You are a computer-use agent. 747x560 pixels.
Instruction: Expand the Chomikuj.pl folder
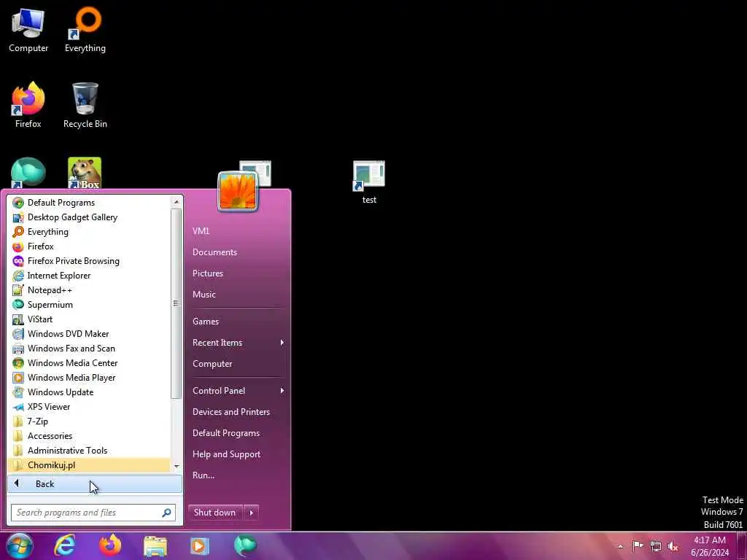pyautogui.click(x=89, y=465)
